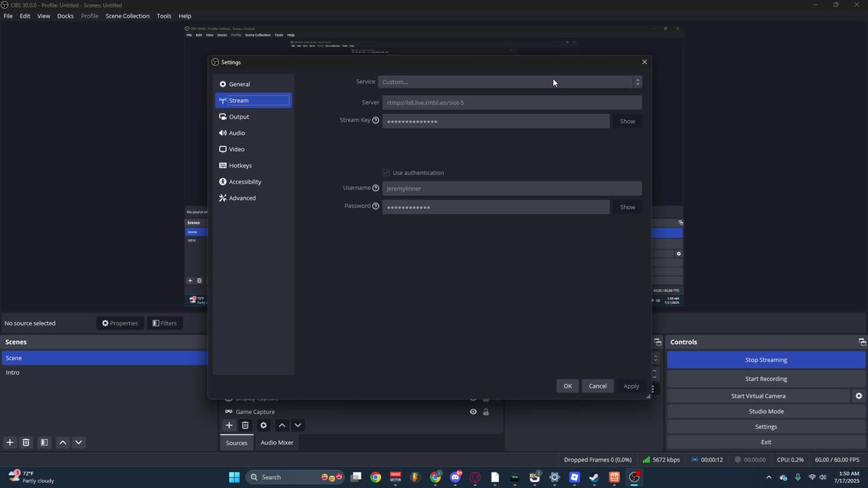Show the hidden stream key
The image size is (868, 488).
[x=627, y=121]
